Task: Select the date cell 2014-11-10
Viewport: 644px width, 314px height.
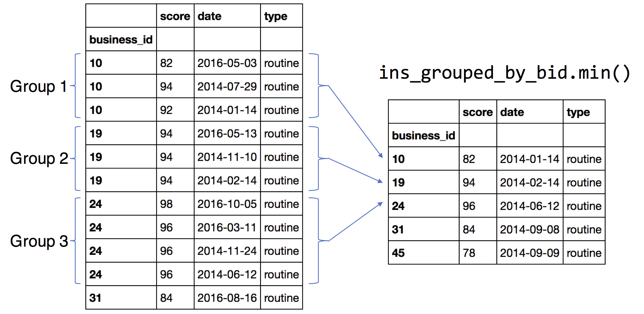Action: tap(227, 157)
